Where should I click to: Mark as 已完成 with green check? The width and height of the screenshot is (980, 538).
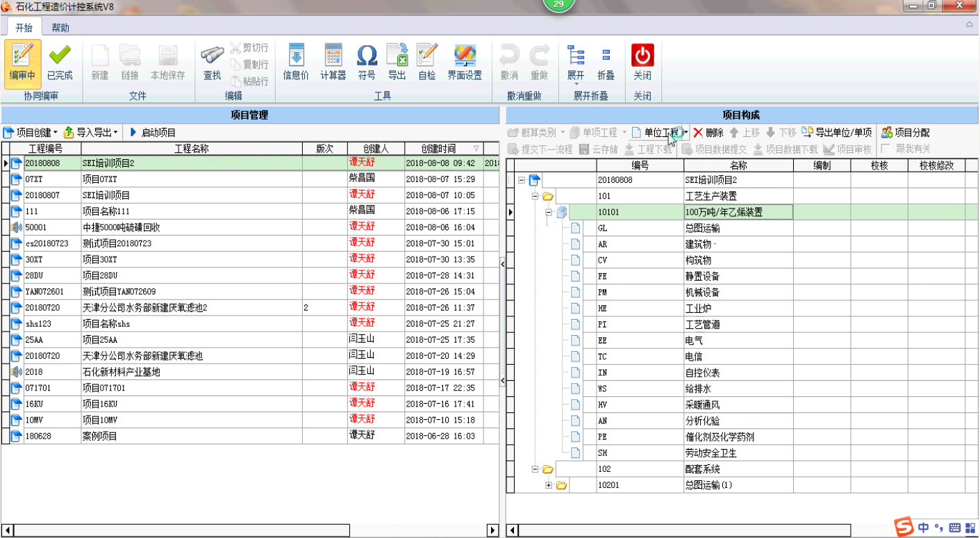(x=60, y=63)
